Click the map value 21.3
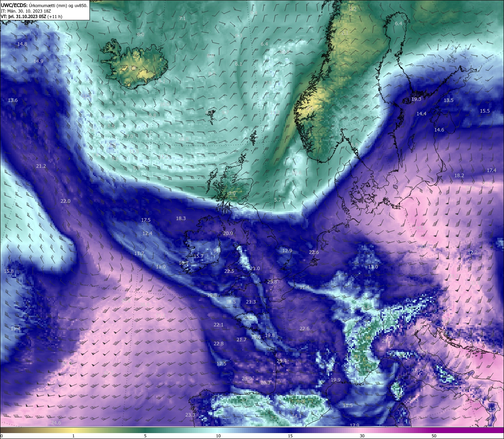504x439 pixels. (x=251, y=302)
